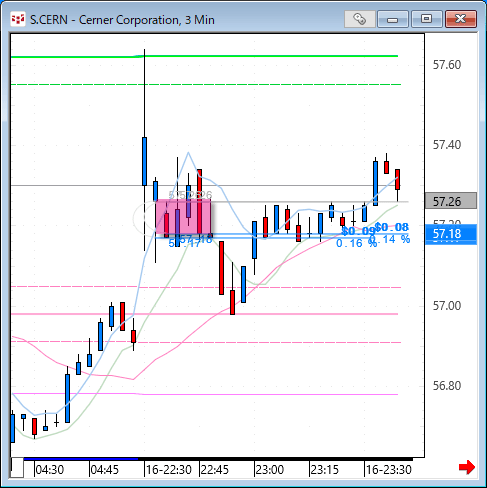487x488 pixels.
Task: Click the $0.08 profit annotation
Action: [x=392, y=227]
